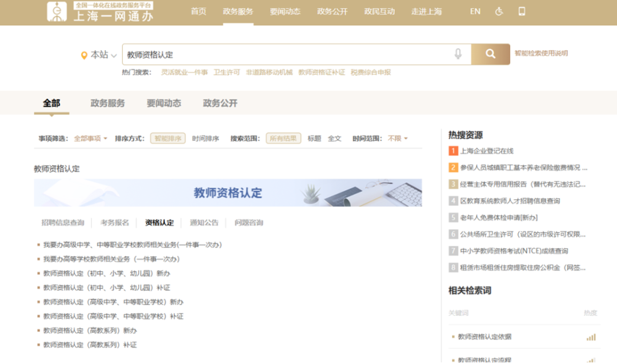This screenshot has width=617, height=364.
Task: Open 要闻动态 in the top navigation
Action: (x=285, y=11)
